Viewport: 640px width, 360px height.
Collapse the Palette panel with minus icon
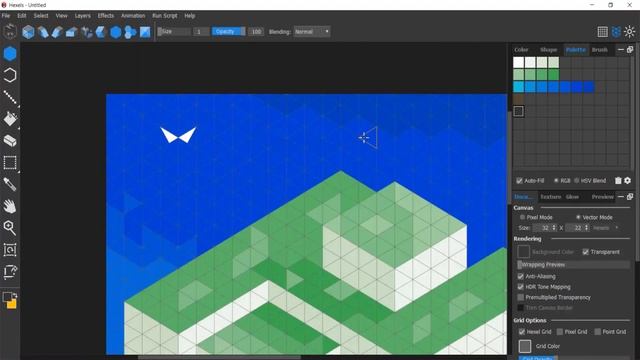(x=621, y=49)
